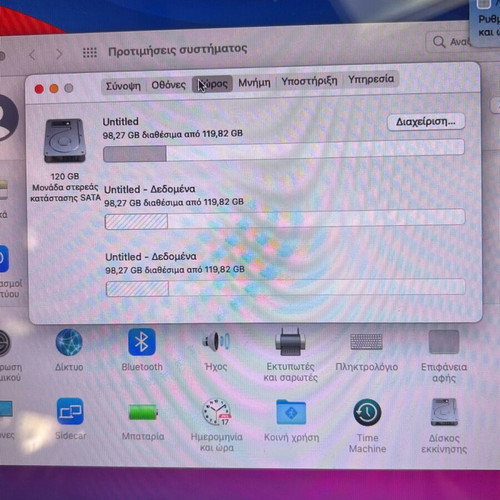Open the Υποστήριξη tab

pyautogui.click(x=309, y=81)
